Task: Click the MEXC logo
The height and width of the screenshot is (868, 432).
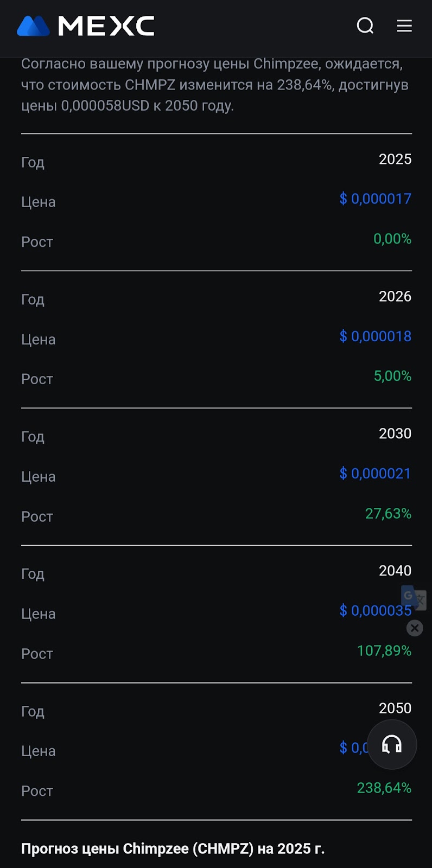Action: (86, 26)
